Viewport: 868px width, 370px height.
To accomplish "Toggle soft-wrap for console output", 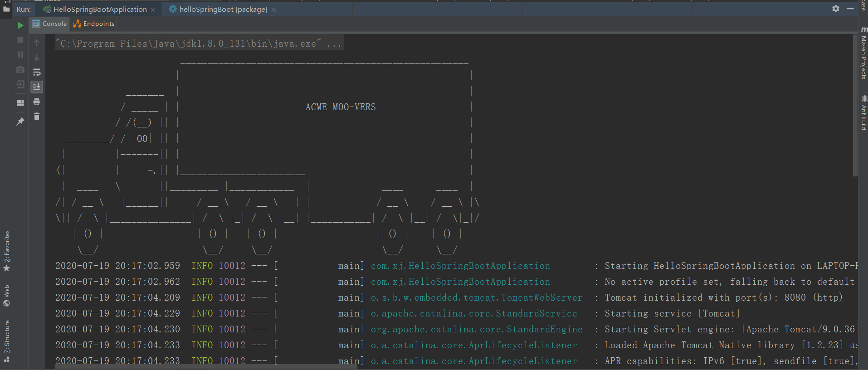I will 37,72.
